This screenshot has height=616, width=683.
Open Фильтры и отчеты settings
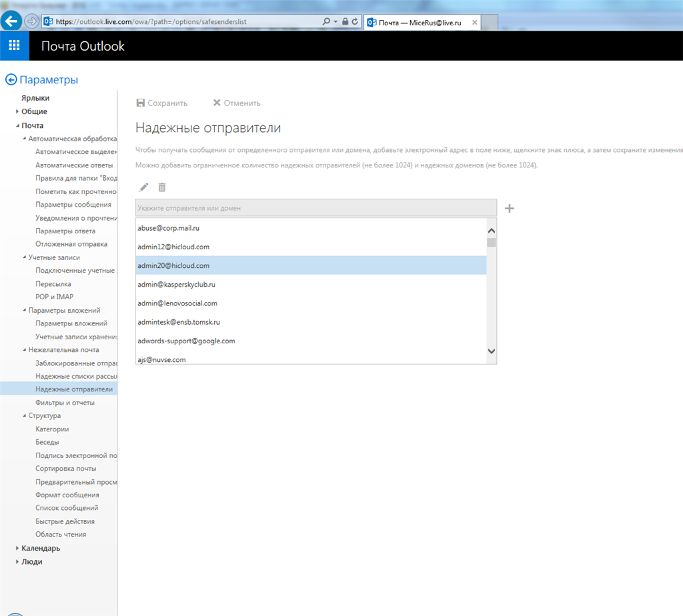[65, 403]
